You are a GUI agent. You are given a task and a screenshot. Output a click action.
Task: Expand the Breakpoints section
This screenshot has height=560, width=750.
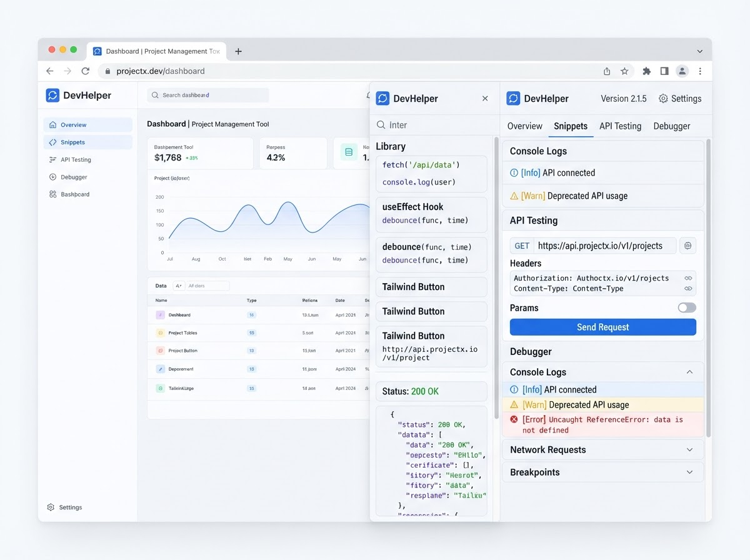[x=689, y=472]
